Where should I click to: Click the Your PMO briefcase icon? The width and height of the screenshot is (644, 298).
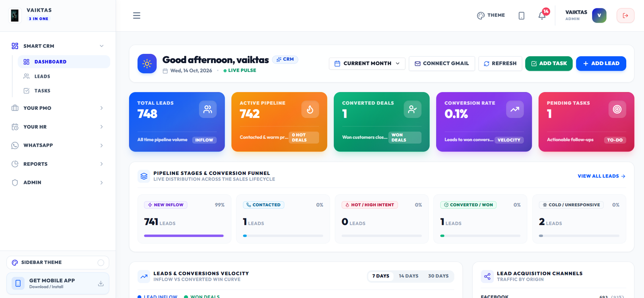(15, 108)
